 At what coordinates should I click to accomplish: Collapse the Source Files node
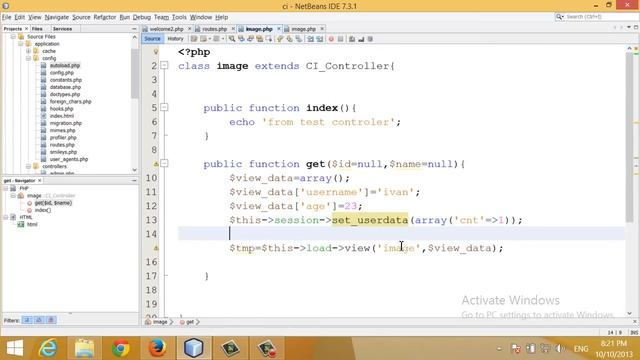click(x=13, y=37)
